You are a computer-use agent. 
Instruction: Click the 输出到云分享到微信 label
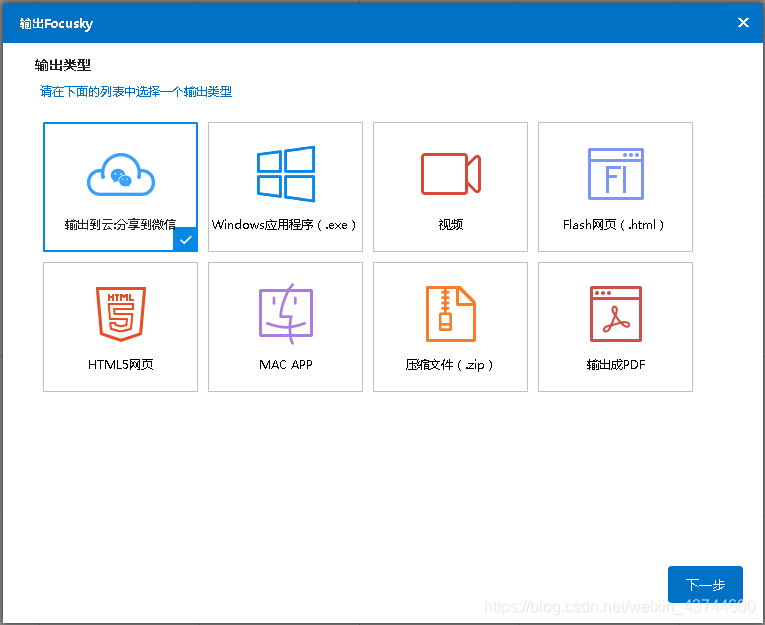(120, 224)
